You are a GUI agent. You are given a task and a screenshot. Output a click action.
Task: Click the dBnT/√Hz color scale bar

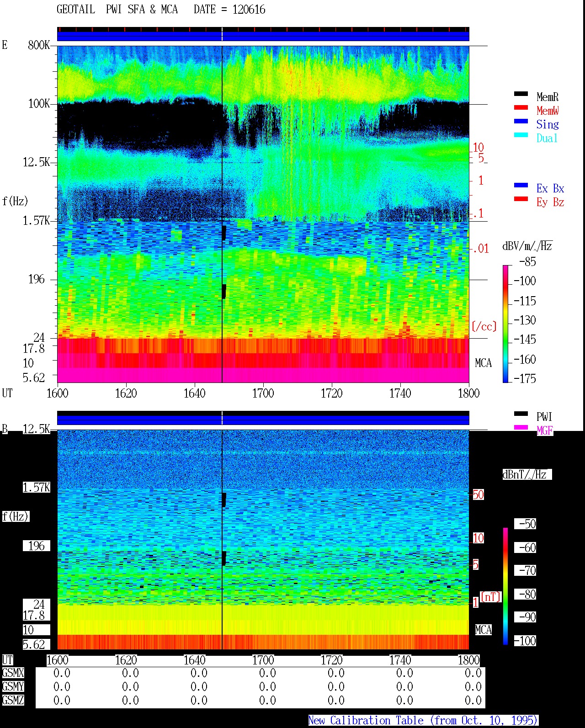(x=505, y=586)
